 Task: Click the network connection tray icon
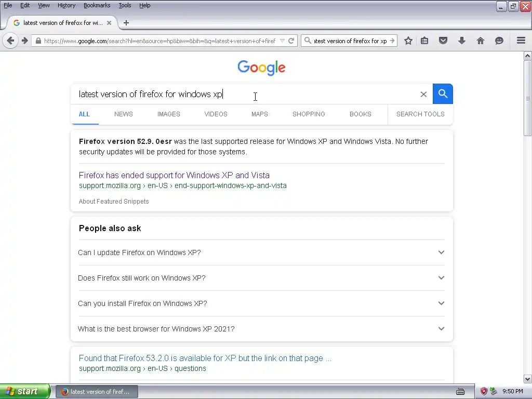494,392
